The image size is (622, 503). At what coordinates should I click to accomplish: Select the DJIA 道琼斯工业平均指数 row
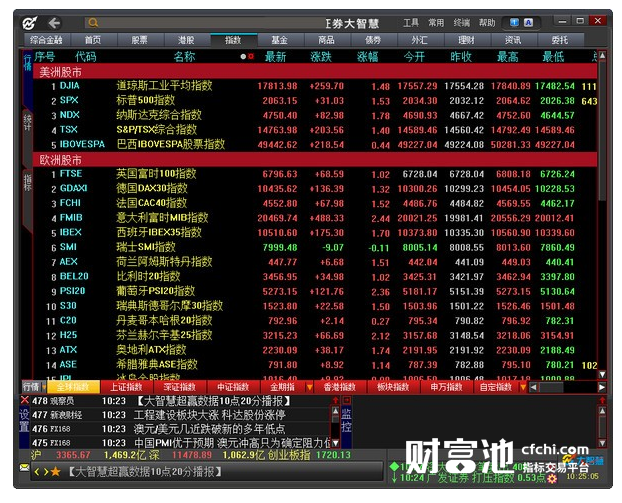tap(315, 86)
